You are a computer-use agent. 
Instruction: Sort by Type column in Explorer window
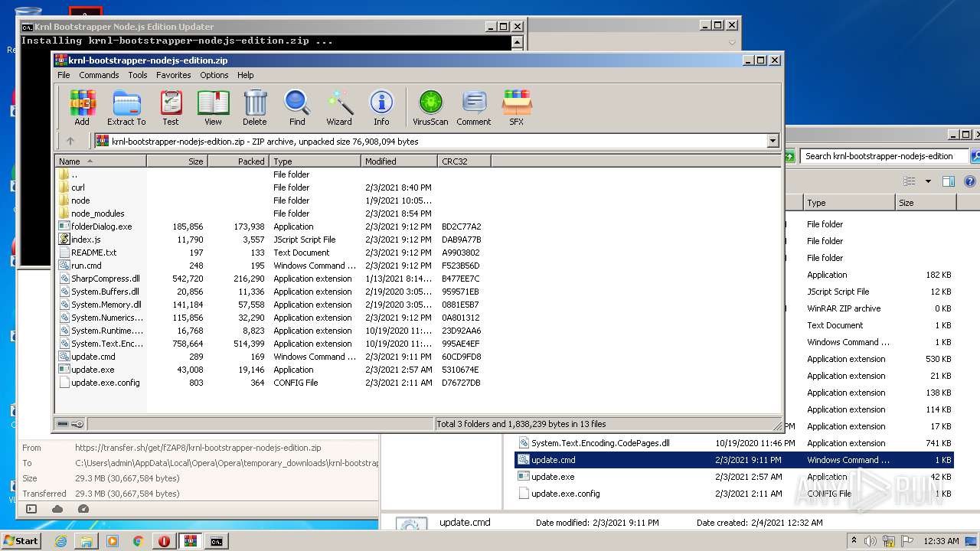point(848,203)
